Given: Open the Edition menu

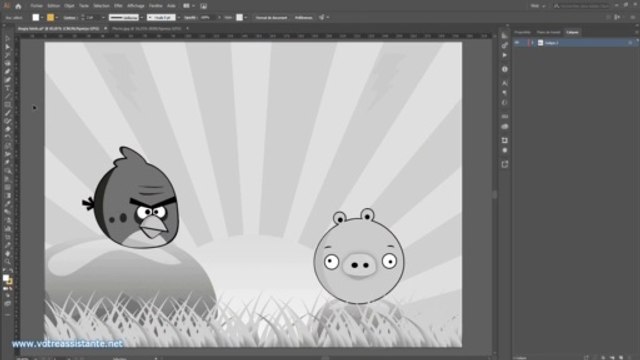Looking at the screenshot, I should point(53,6).
